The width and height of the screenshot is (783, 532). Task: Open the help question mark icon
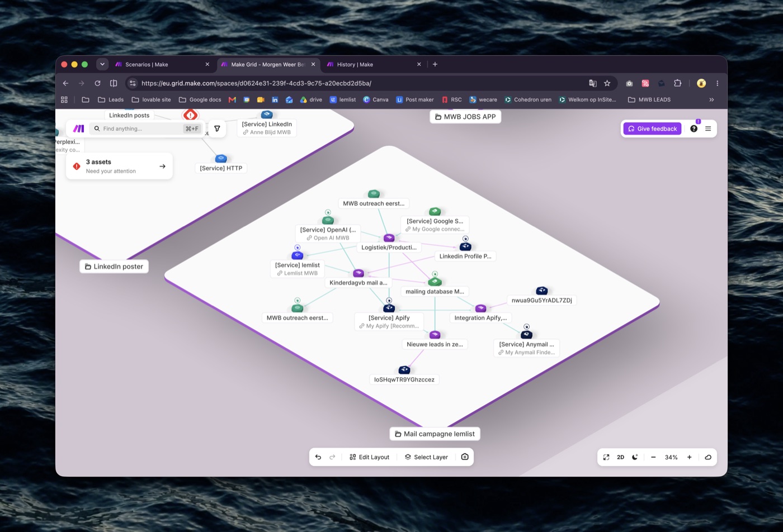[694, 129]
